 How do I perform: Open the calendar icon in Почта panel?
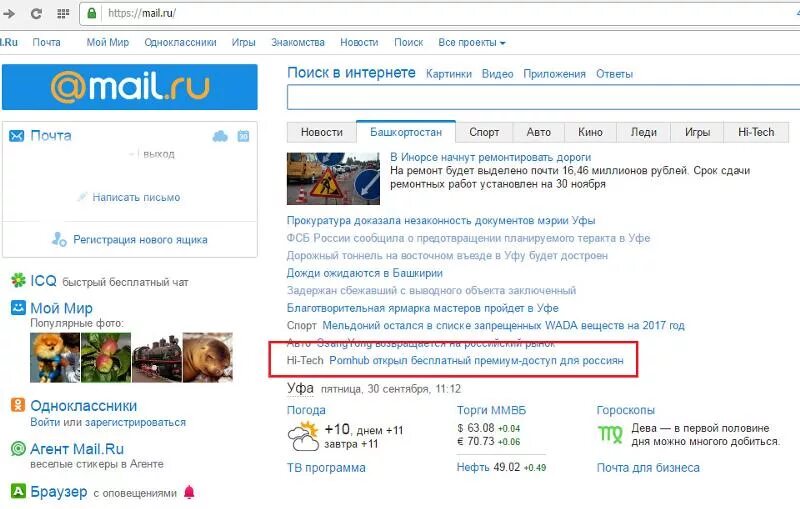(243, 136)
